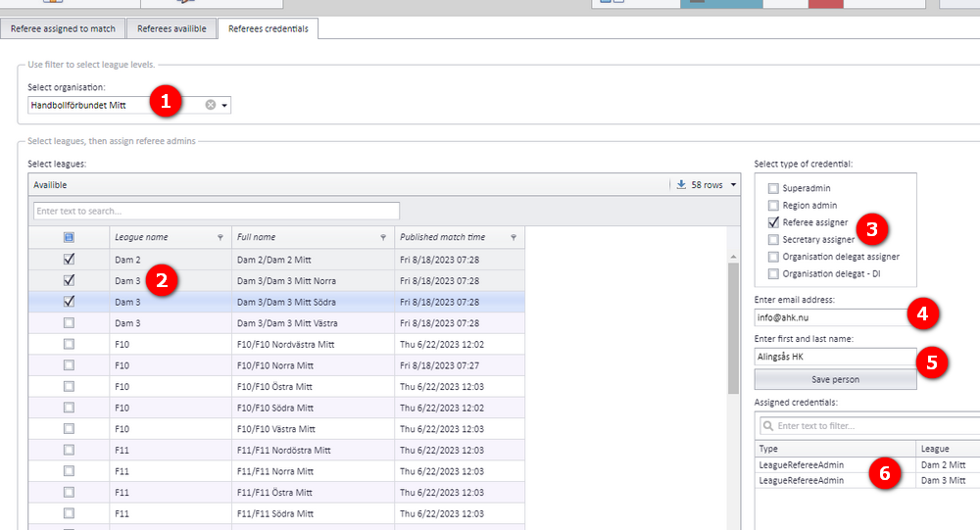Click the download icon next to 58 rows
The image size is (980, 530).
681,184
